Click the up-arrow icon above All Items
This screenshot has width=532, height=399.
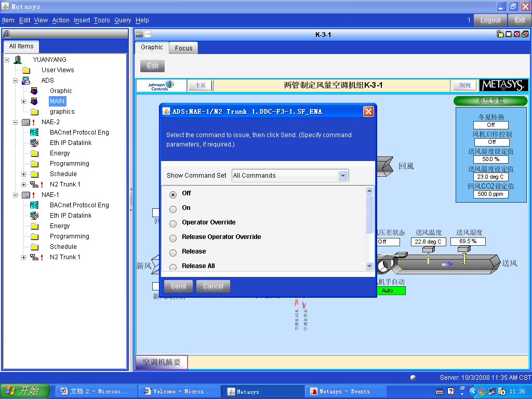click(x=7, y=34)
